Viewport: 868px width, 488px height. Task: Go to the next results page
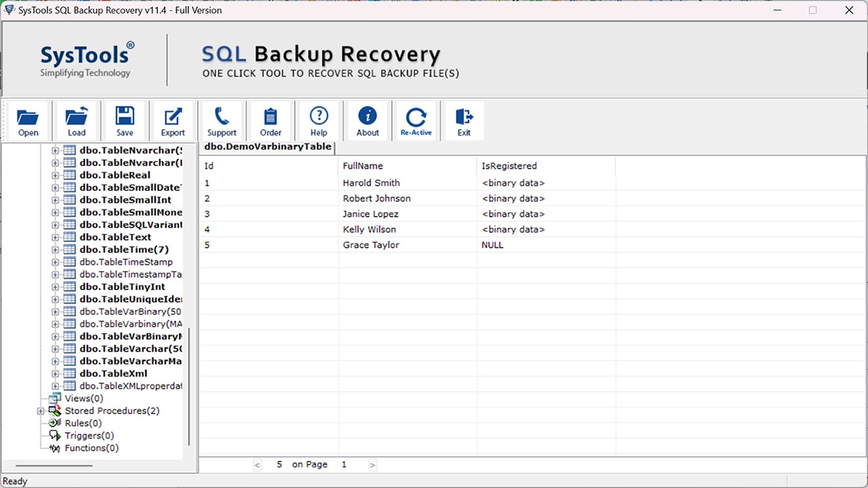[372, 465]
